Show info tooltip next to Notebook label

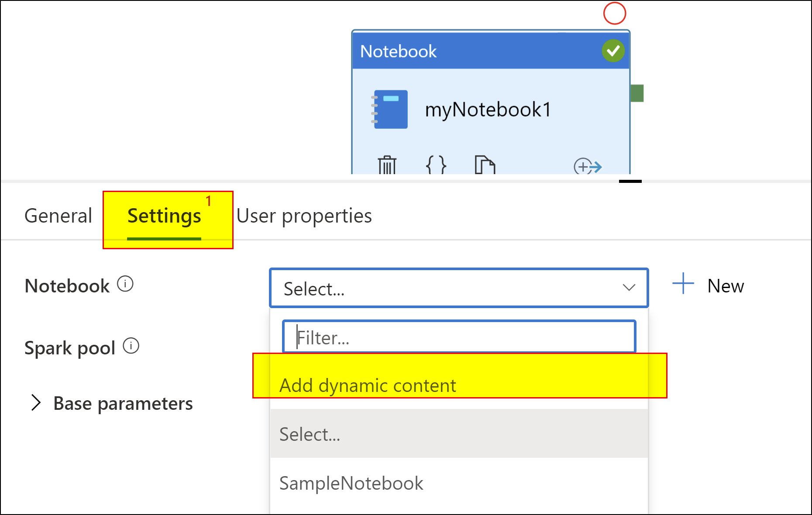coord(125,284)
